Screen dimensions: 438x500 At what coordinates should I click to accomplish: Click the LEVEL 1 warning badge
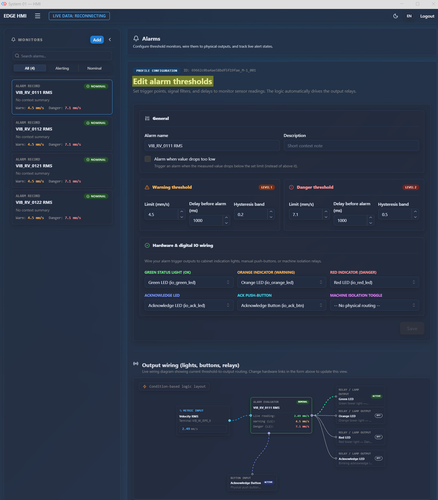(x=267, y=187)
